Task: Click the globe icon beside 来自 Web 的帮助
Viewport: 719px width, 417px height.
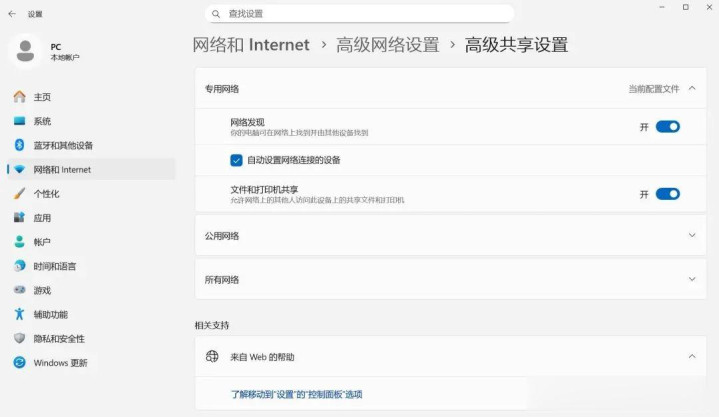Action: pos(212,356)
